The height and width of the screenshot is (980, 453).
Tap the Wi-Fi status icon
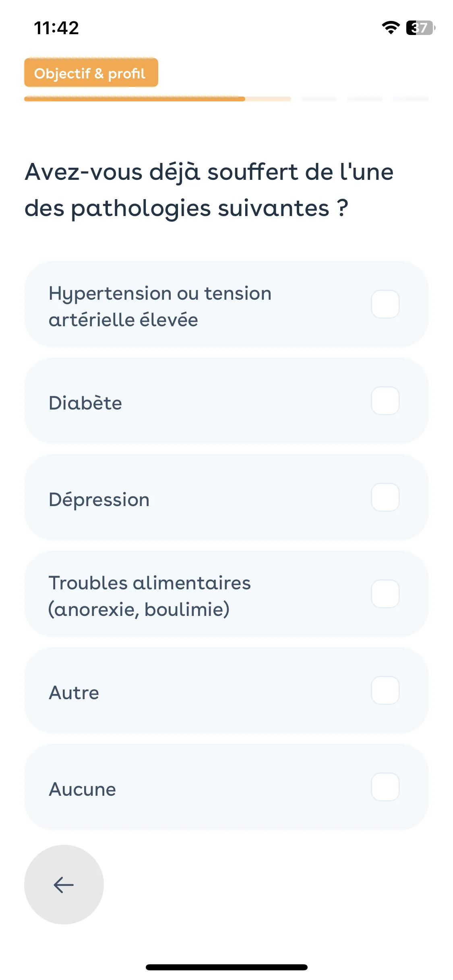point(391,28)
